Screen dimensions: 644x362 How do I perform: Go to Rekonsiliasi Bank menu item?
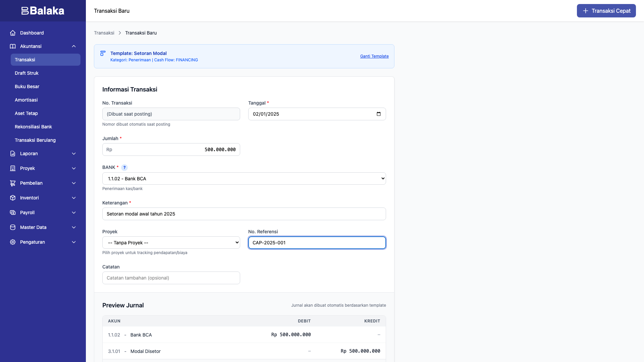33,127
